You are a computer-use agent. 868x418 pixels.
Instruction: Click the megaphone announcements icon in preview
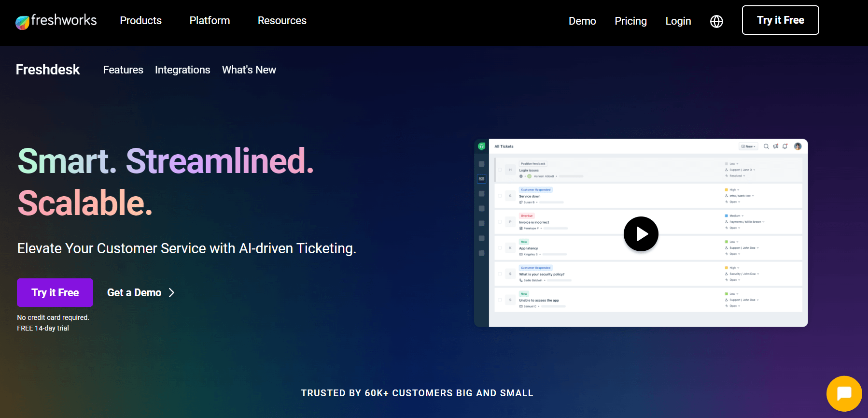(776, 146)
